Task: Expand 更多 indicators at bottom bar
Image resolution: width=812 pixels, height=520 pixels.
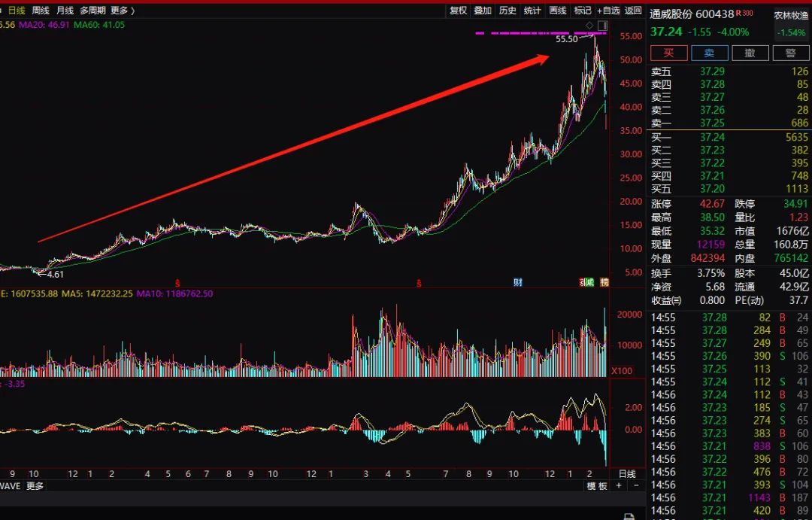Action: click(35, 486)
